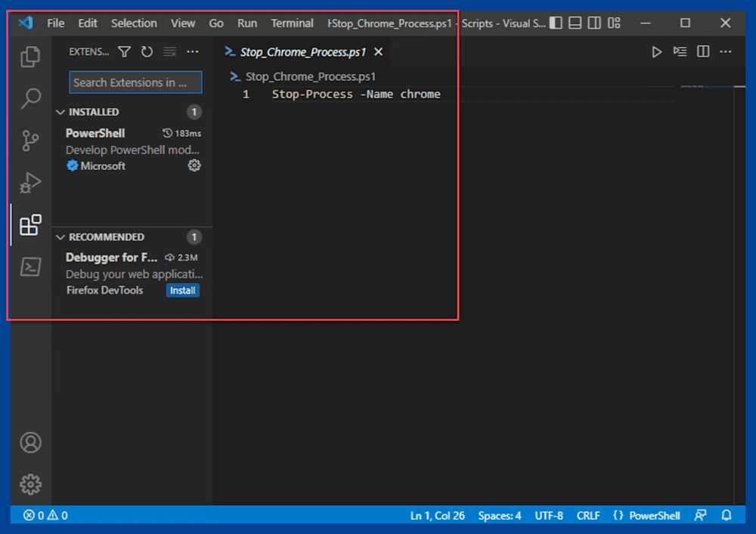Screen dimensions: 756x534
Task: Select the Extensions view icon
Action: pyautogui.click(x=30, y=225)
